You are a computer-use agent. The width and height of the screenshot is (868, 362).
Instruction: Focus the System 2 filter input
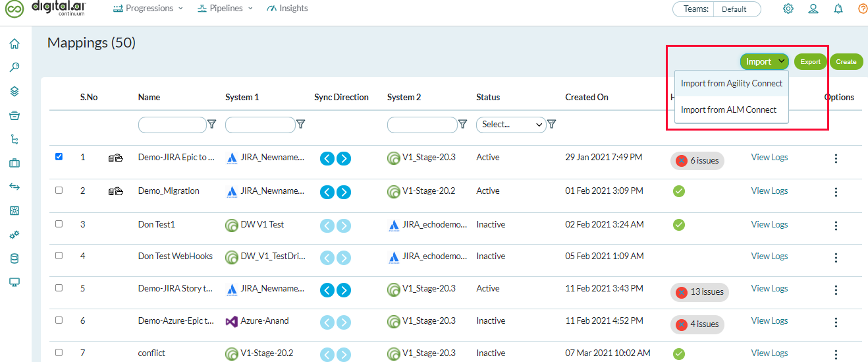click(x=422, y=125)
